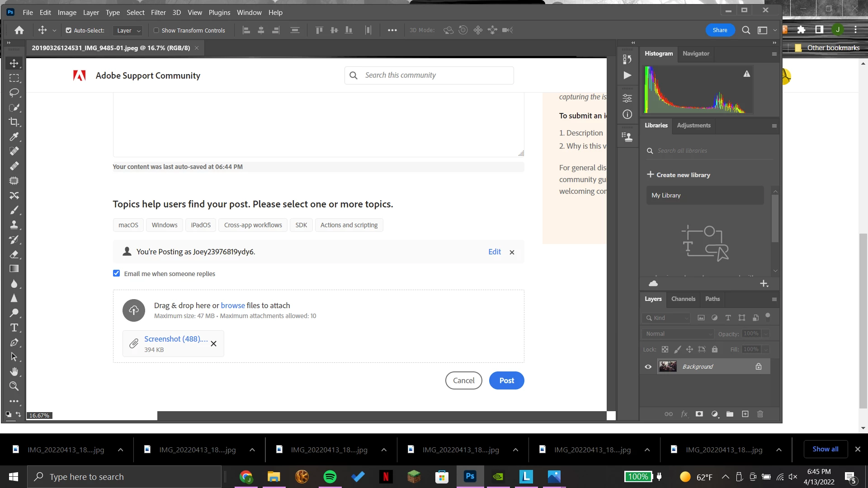Click the delete layer trash icon
This screenshot has height=488, width=868.
[760, 414]
